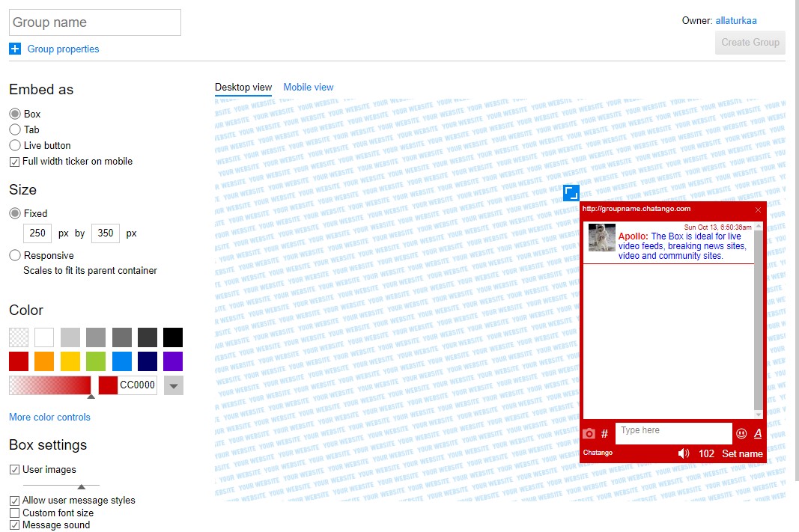Click the camera icon in chat box
The height and width of the screenshot is (532, 799).
pos(589,434)
